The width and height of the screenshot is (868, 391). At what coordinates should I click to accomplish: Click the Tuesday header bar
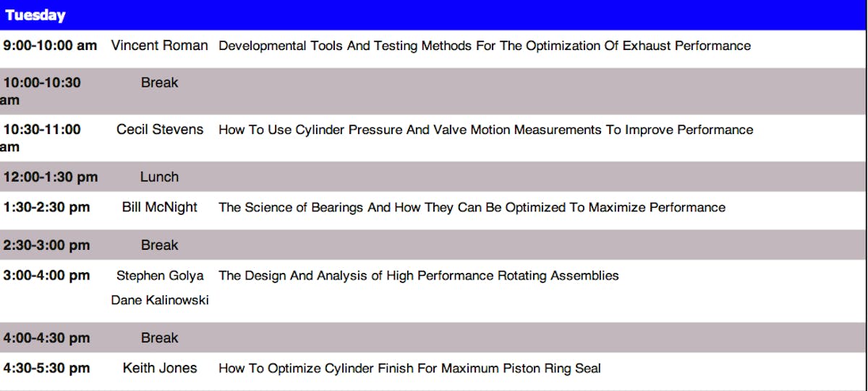pos(434,15)
